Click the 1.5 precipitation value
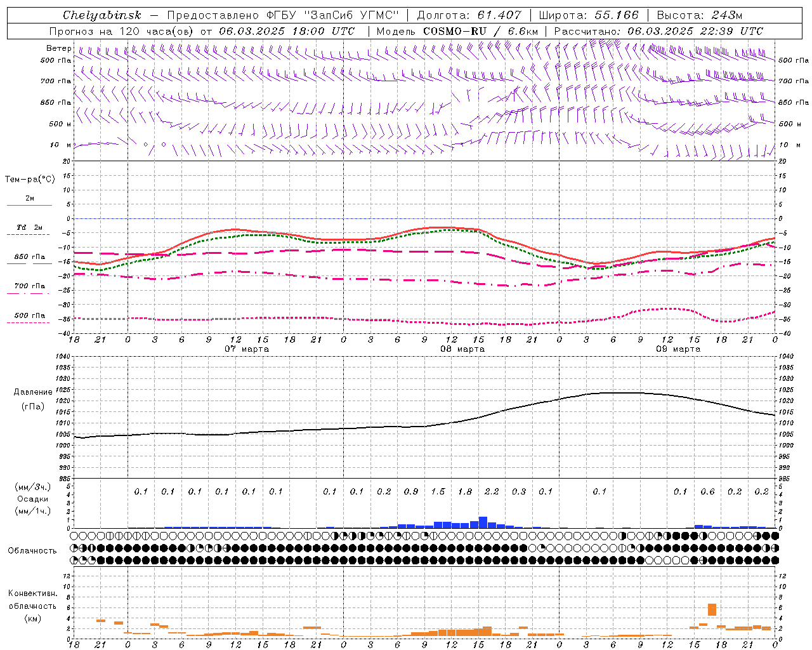This screenshot has height=650, width=812. click(438, 491)
